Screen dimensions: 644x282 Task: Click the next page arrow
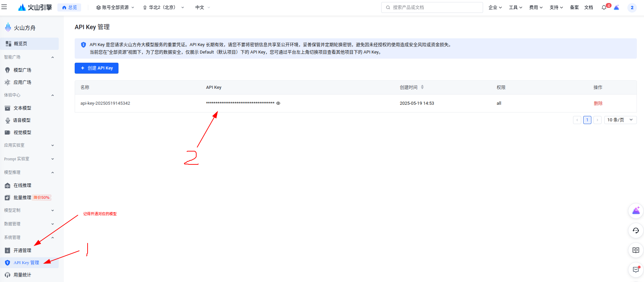(597, 120)
